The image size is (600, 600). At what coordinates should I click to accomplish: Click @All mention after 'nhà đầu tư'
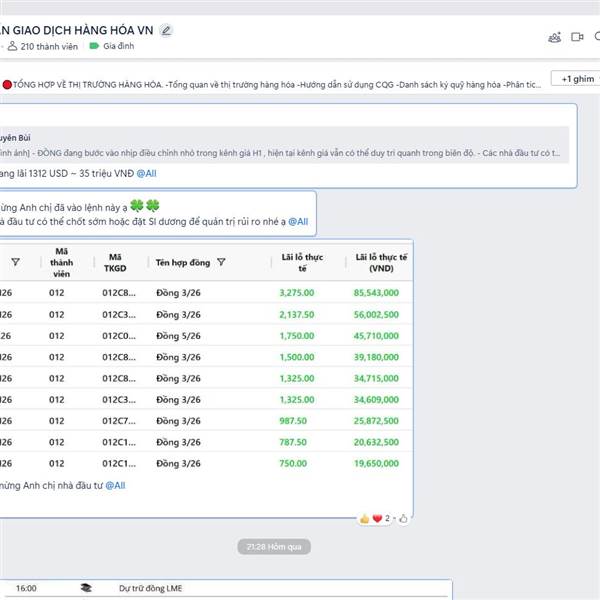click(114, 485)
